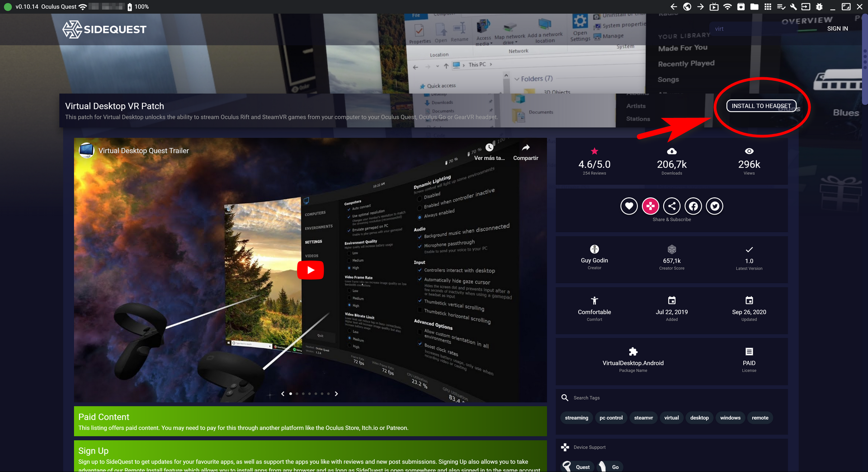Click the 254 Reviews rating
Screen dimensions: 868x472
click(x=594, y=173)
